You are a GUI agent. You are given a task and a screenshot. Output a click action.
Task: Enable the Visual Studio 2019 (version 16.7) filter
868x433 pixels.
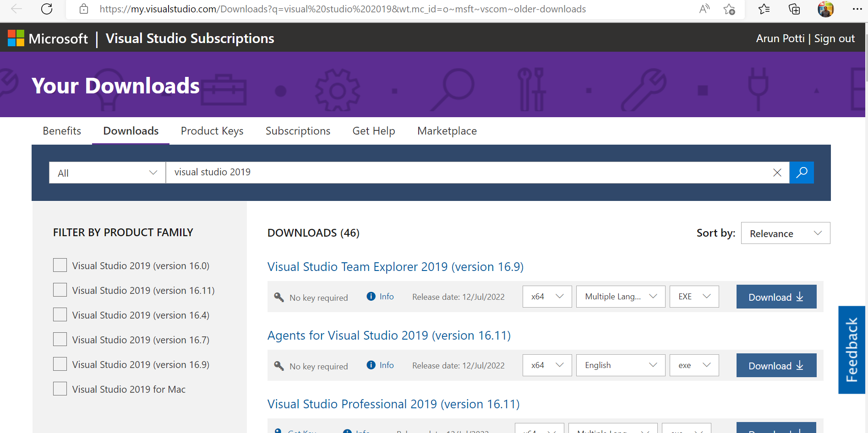(x=60, y=339)
